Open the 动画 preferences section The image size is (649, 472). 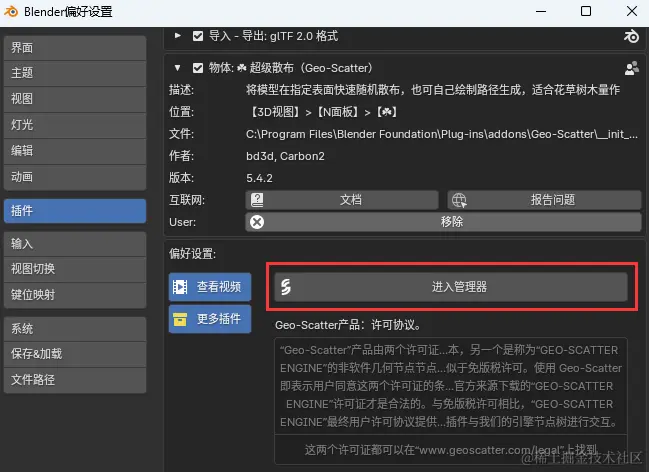[x=75, y=177]
